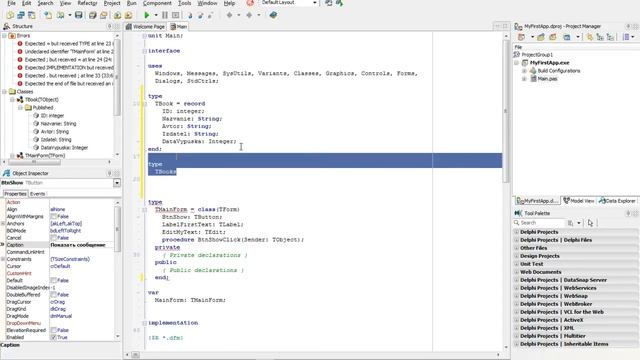Open the Refactor menu
Image resolution: width=640 pixels, height=360 pixels.
click(87, 3)
